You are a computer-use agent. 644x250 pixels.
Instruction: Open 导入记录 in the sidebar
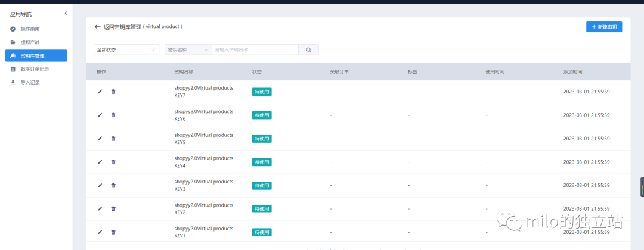[36, 82]
